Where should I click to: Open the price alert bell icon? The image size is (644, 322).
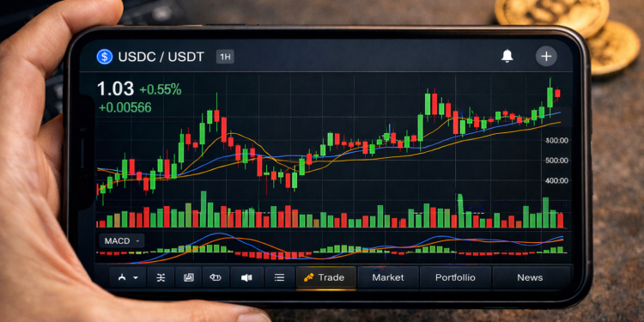coord(507,57)
